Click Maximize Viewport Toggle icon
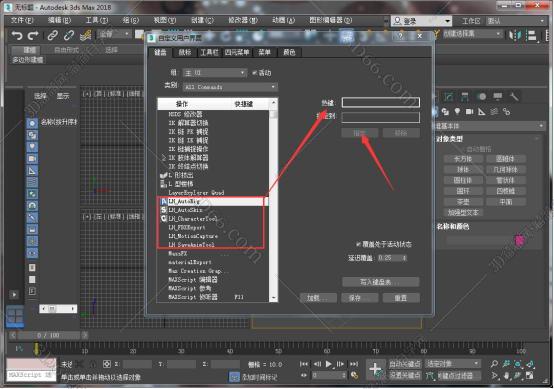 (x=530, y=376)
